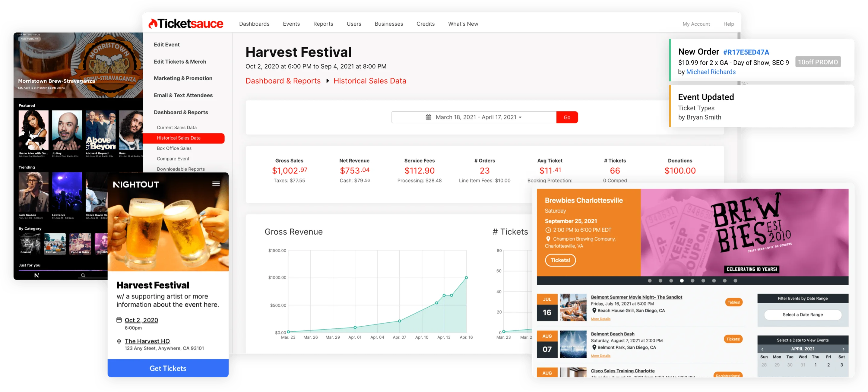
Task: Select the last carousel dot indicator
Action: tap(735, 280)
